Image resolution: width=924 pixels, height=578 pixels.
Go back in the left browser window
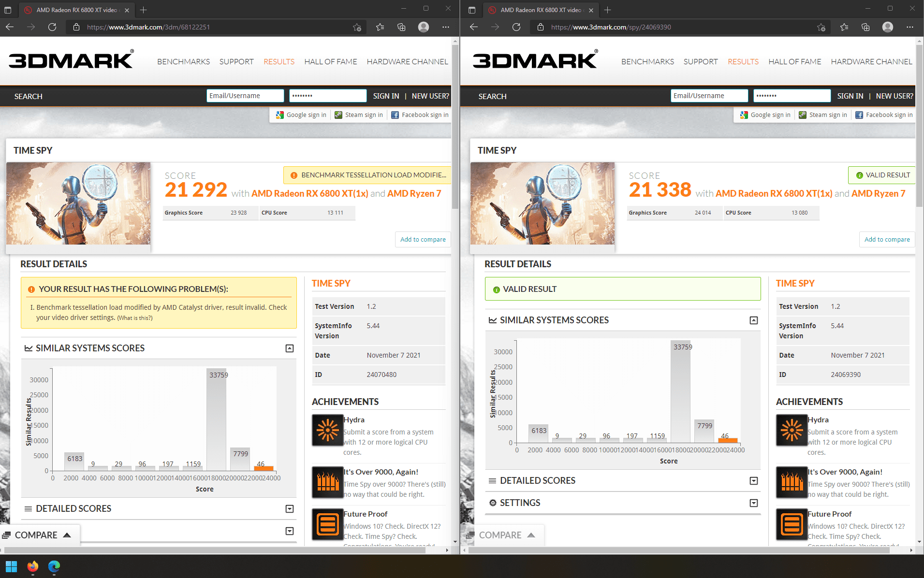(10, 27)
